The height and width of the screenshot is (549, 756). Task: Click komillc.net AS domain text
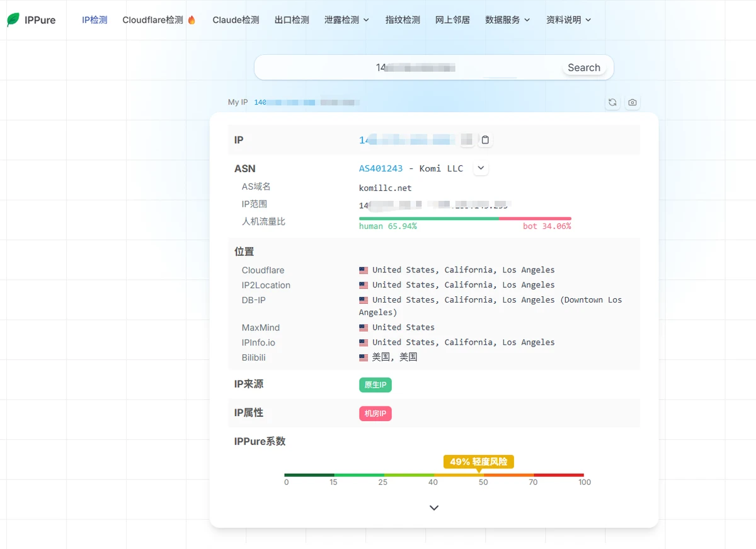(386, 188)
